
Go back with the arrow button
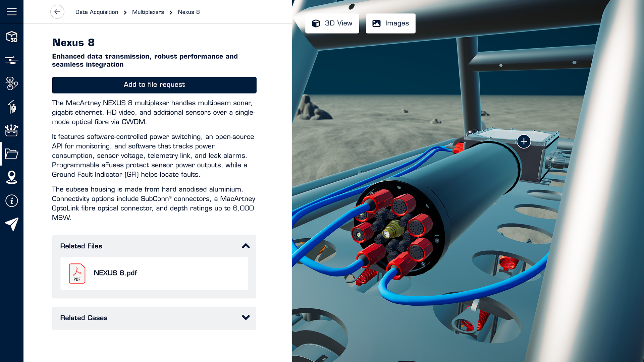(57, 12)
